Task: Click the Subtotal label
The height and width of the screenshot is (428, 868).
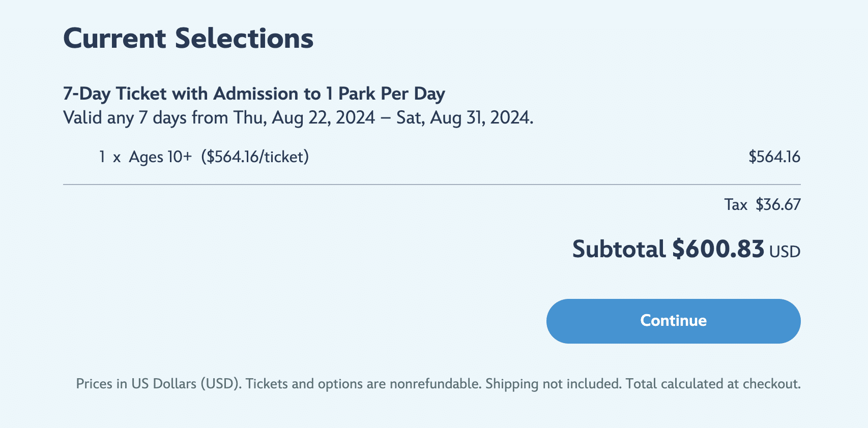Action: tap(619, 250)
